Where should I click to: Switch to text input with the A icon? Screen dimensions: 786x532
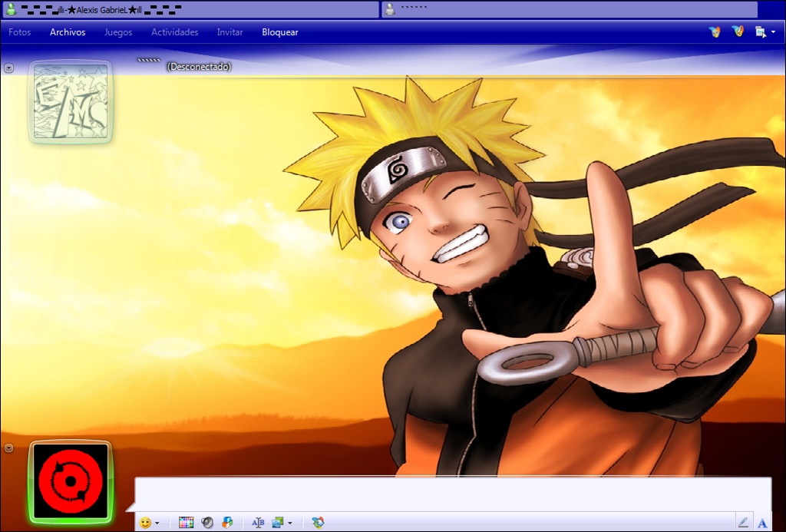pyautogui.click(x=762, y=523)
